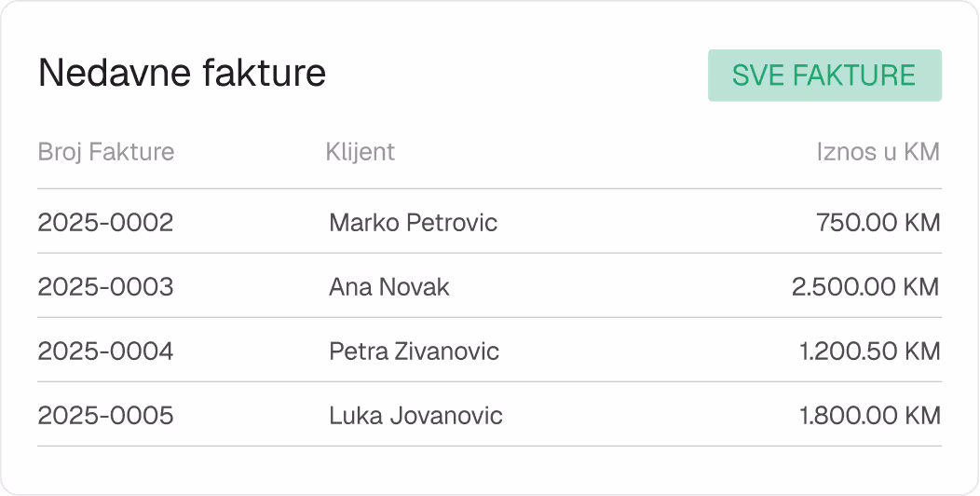Viewport: 980px width, 496px height.
Task: Open client Petra Zivanovic
Action: pos(414,351)
